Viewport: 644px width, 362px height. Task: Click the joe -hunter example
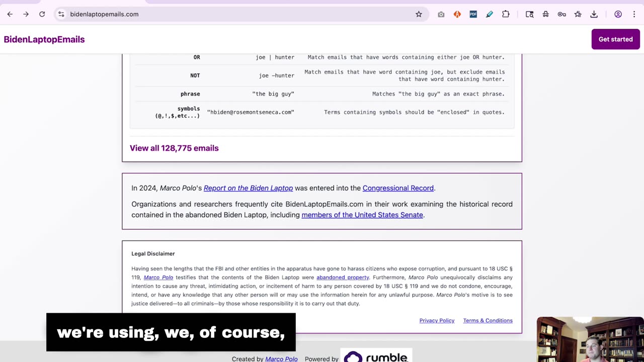pos(277,75)
